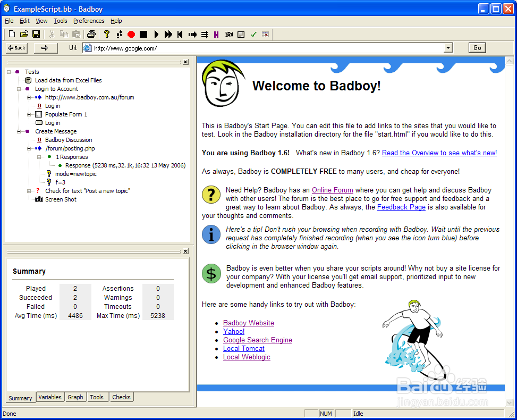517x420 pixels.
Task: Open the Preferences menu
Action: pyautogui.click(x=89, y=21)
